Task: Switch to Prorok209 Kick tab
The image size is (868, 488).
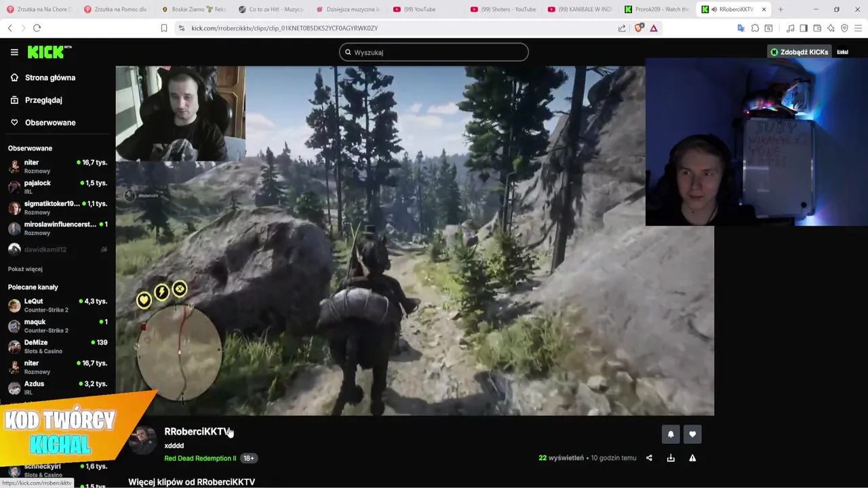Action: click(658, 9)
